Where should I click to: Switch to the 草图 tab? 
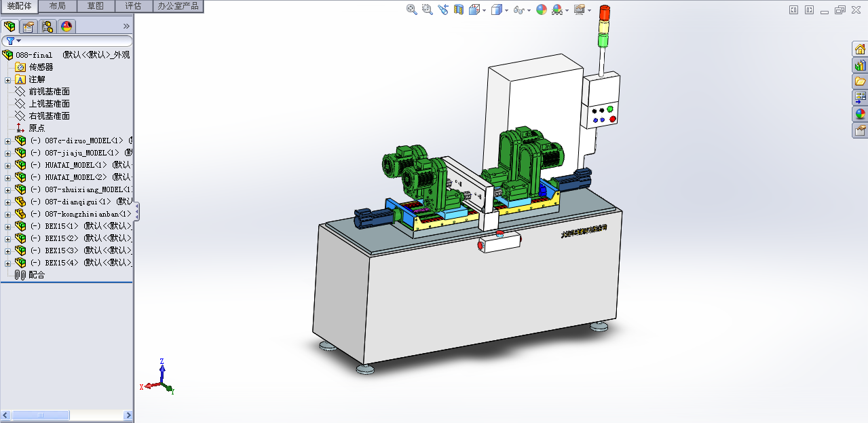pos(96,6)
